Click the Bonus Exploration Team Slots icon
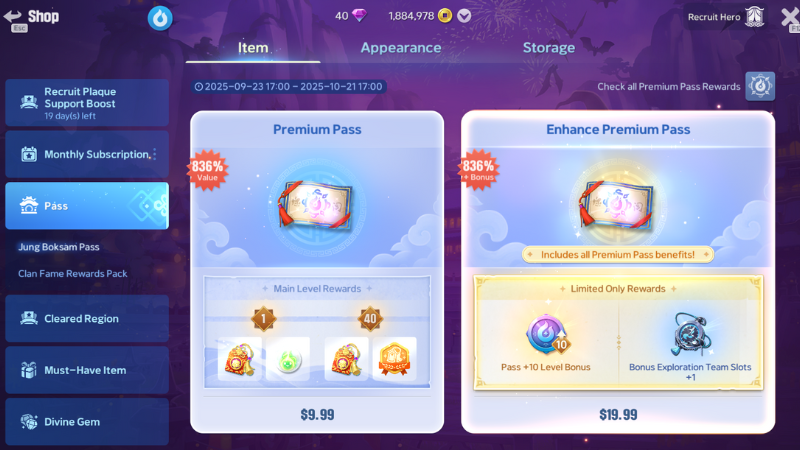This screenshot has width=800, height=450. click(x=690, y=335)
